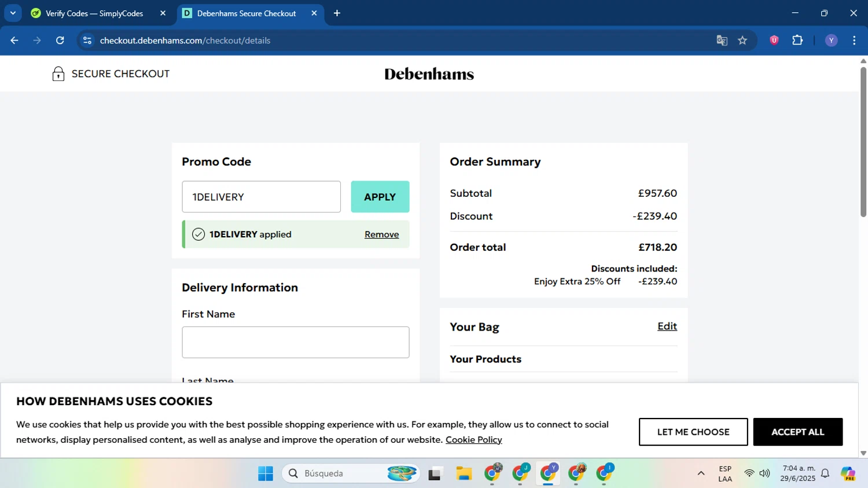This screenshot has height=488, width=868.
Task: Remove the 1DELIVERY promo code
Action: pos(381,234)
